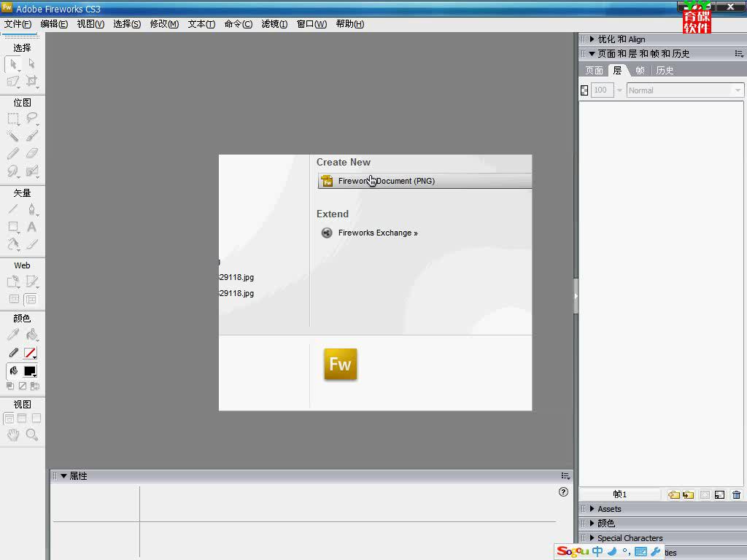The width and height of the screenshot is (747, 560).
Task: Open the 滤镜 menu
Action: (274, 24)
